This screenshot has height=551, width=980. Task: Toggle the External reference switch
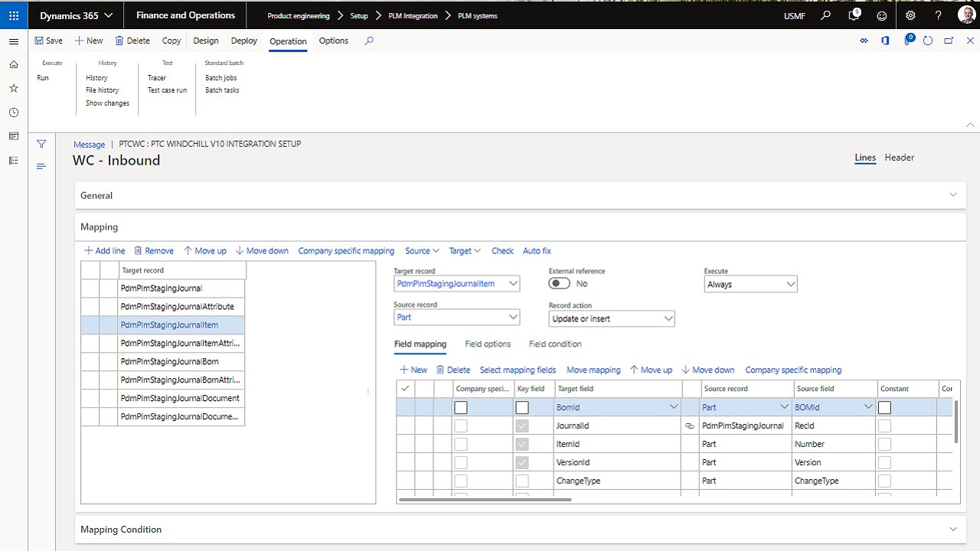point(560,283)
